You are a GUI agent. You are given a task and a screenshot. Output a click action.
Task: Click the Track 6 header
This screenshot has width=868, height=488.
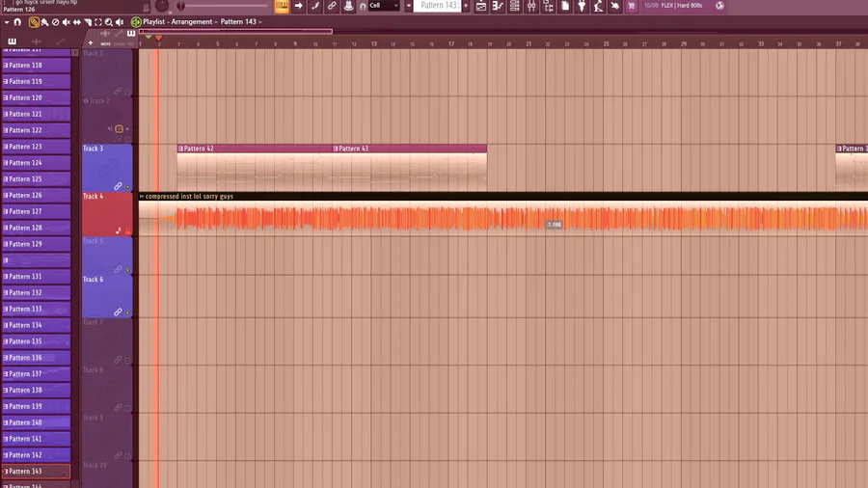(107, 296)
